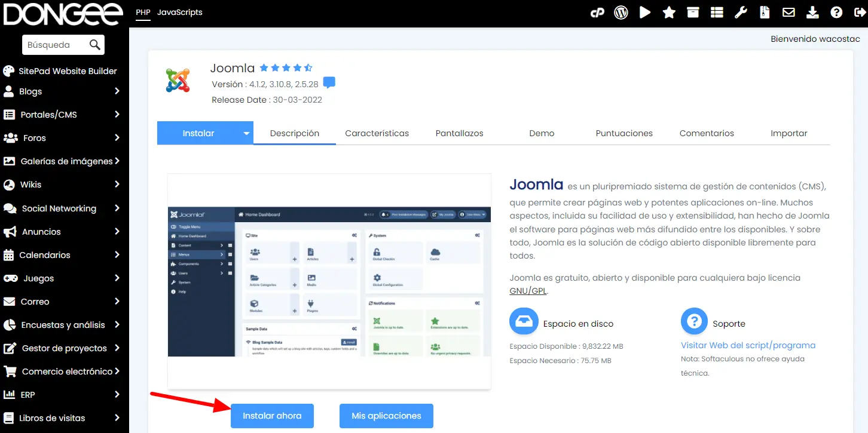Click the Espacio en disco drive icon
Screen dimensions: 868x433
click(x=524, y=323)
